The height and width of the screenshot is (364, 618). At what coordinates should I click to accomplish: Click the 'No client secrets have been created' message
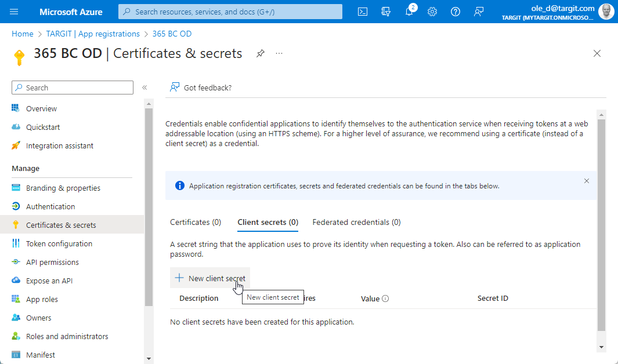click(x=262, y=322)
